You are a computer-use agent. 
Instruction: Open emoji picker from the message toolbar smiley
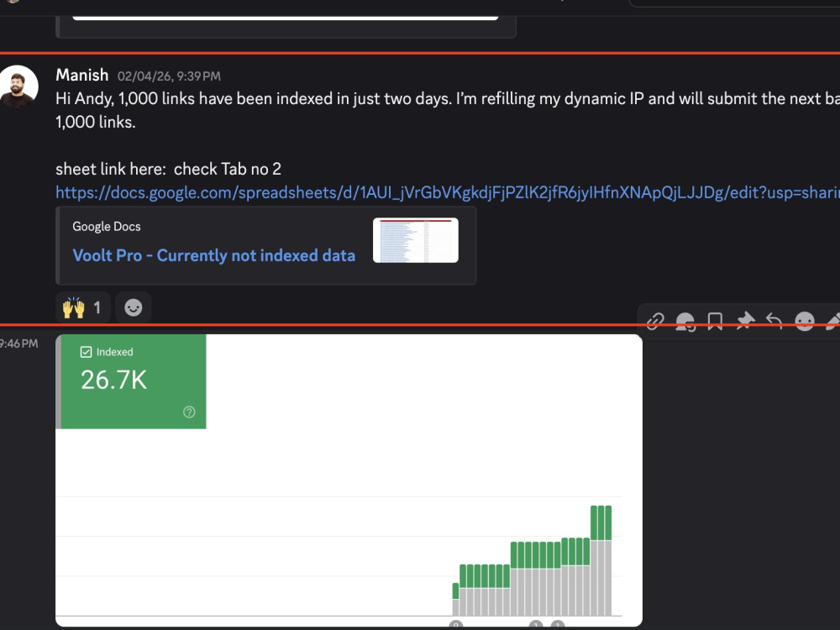(804, 321)
